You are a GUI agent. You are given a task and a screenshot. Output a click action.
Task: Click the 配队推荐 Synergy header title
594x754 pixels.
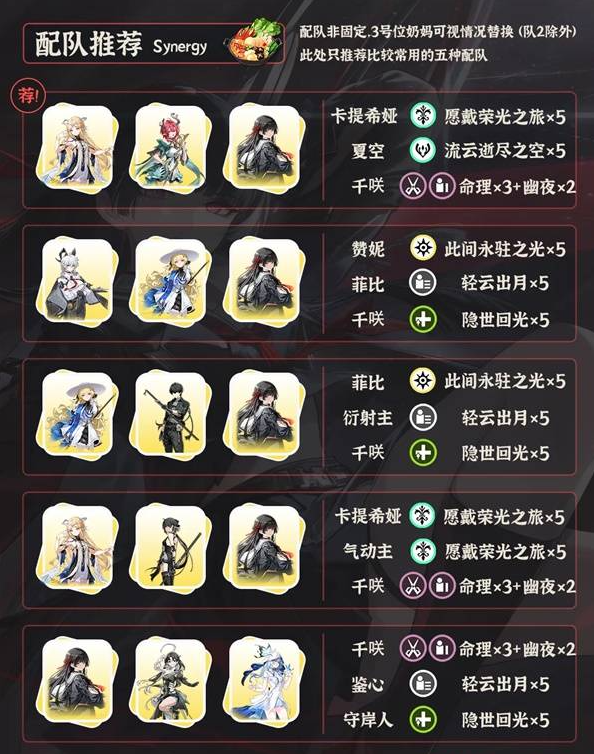(121, 44)
